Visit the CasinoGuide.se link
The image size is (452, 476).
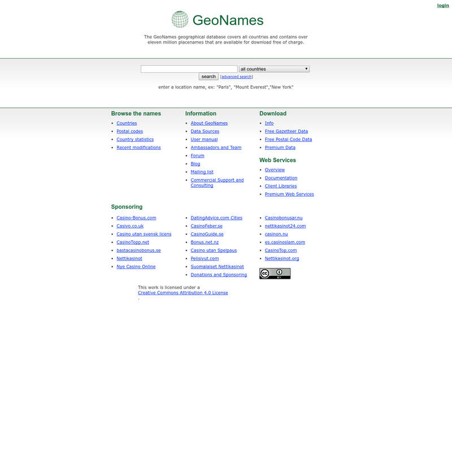[207, 234]
